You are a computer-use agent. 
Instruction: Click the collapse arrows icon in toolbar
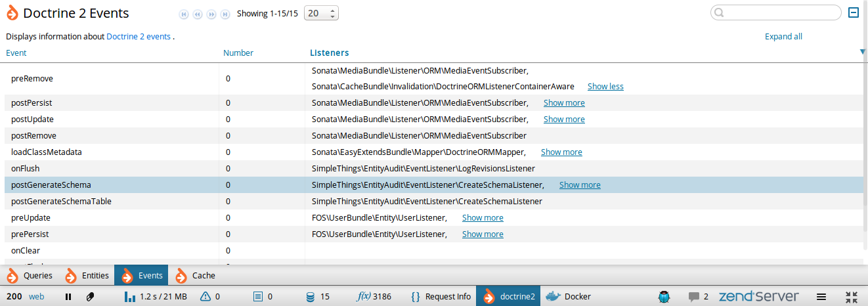(x=852, y=296)
